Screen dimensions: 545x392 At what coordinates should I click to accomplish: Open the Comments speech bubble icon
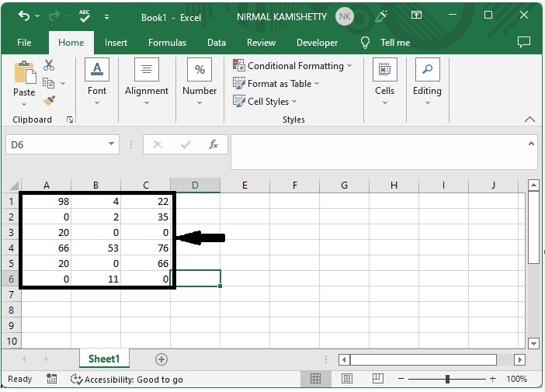click(x=523, y=42)
